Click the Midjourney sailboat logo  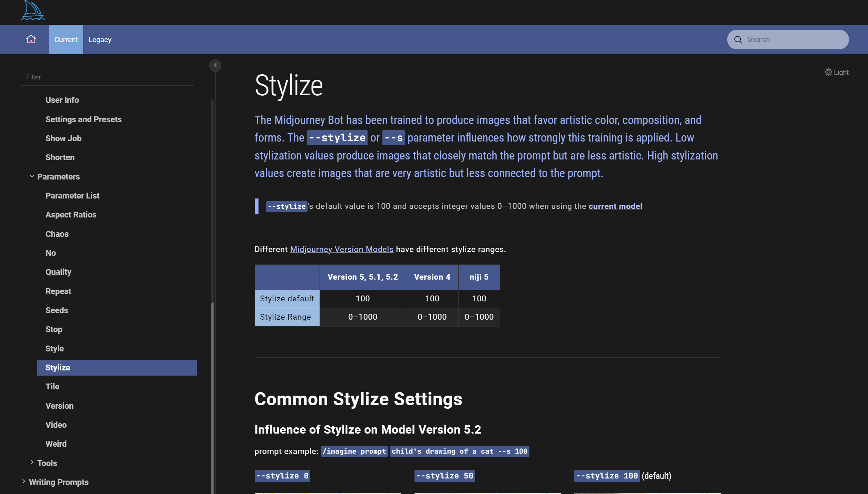pos(33,10)
